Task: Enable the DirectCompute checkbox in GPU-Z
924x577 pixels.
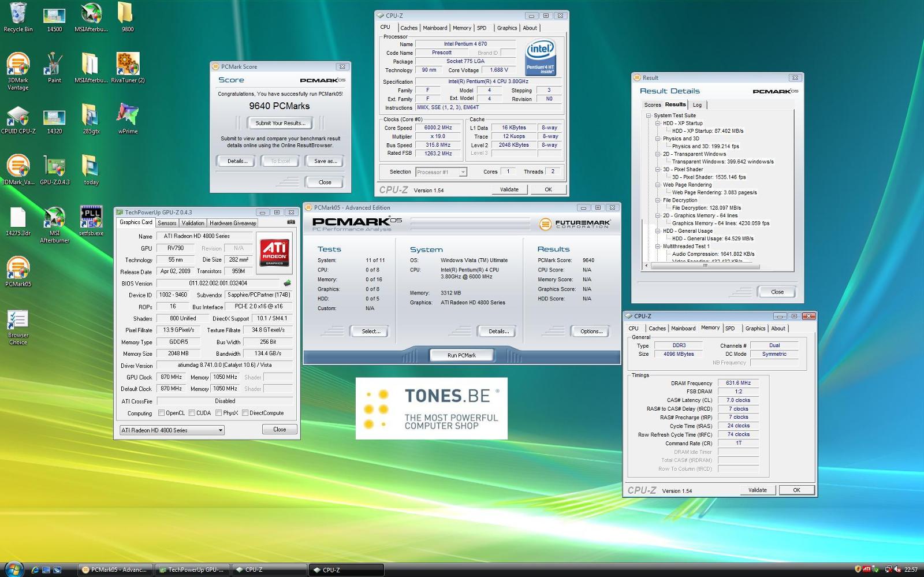Action: [x=245, y=413]
